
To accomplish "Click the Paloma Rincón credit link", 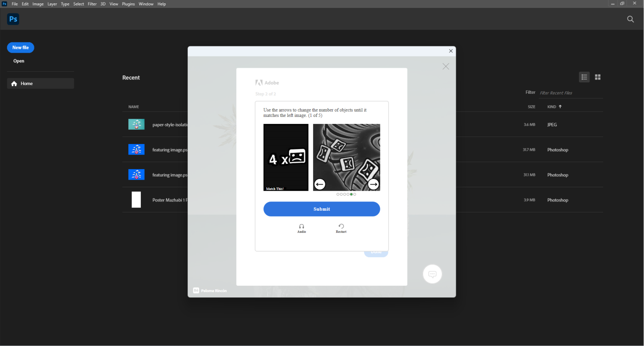I will [214, 291].
